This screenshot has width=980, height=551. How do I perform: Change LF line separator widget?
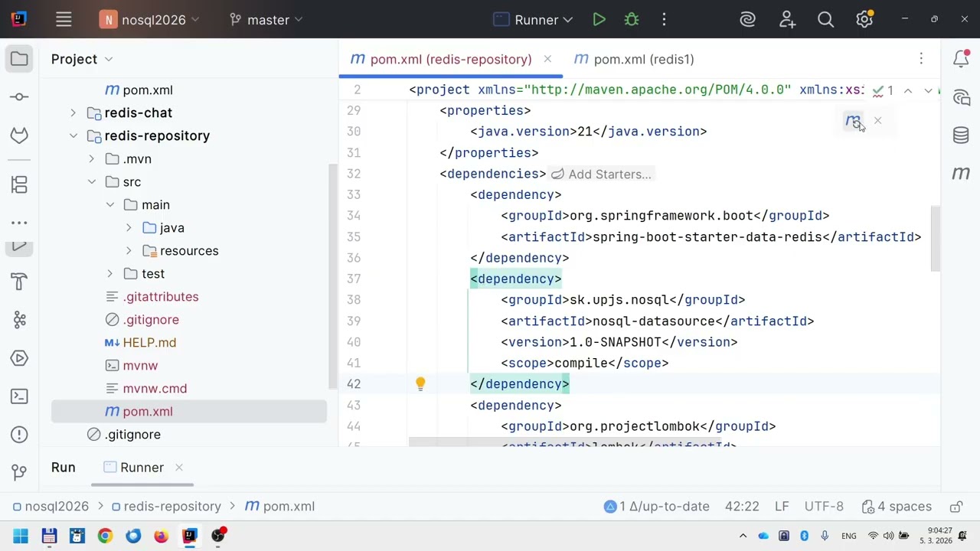point(782,507)
